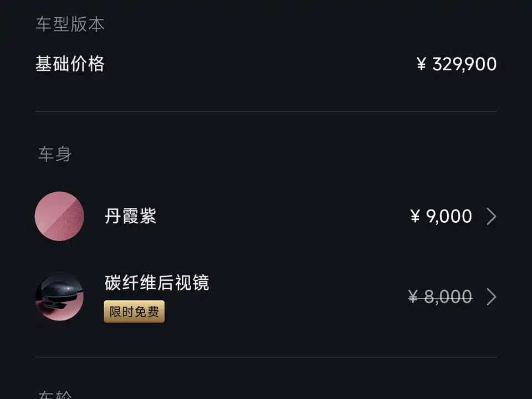532x399 pixels.
Task: Tap the yen symbol before 329,900
Action: coord(422,65)
